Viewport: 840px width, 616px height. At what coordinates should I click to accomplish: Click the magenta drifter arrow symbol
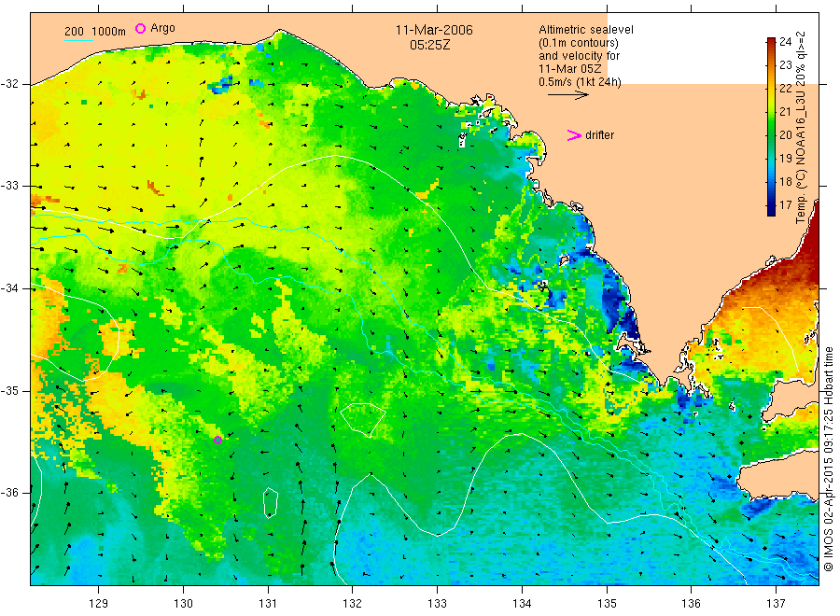(x=574, y=135)
